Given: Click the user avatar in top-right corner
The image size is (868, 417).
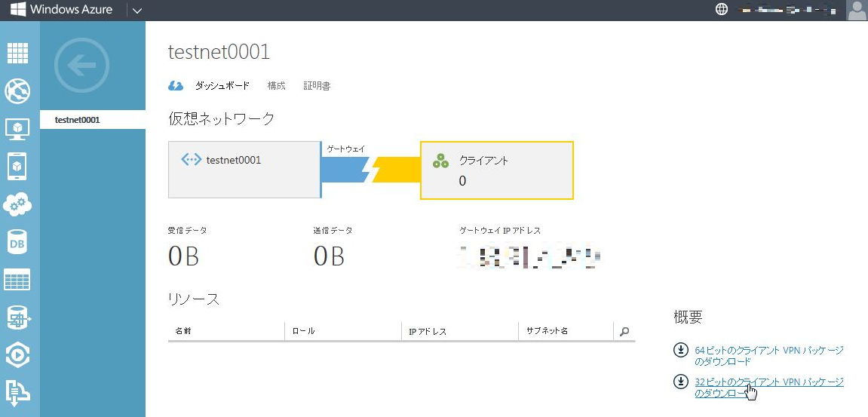Looking at the screenshot, I should click(x=857, y=10).
